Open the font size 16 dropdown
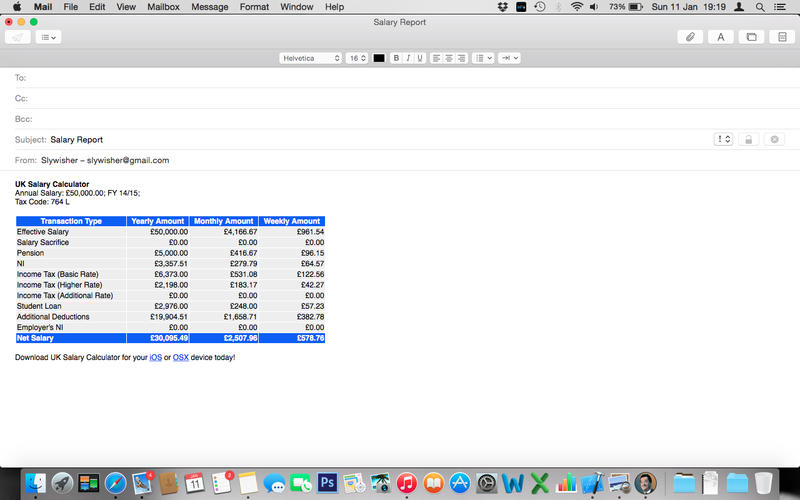This screenshot has width=800, height=500. [357, 58]
